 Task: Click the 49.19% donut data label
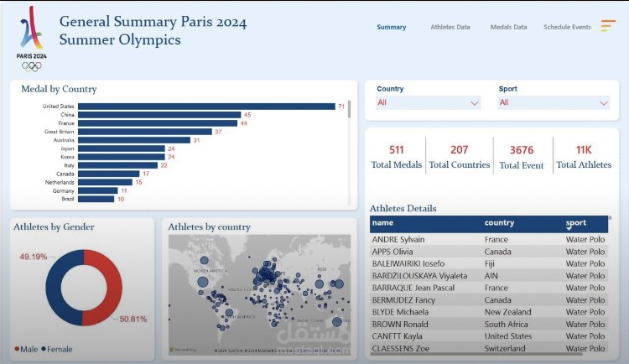point(34,257)
